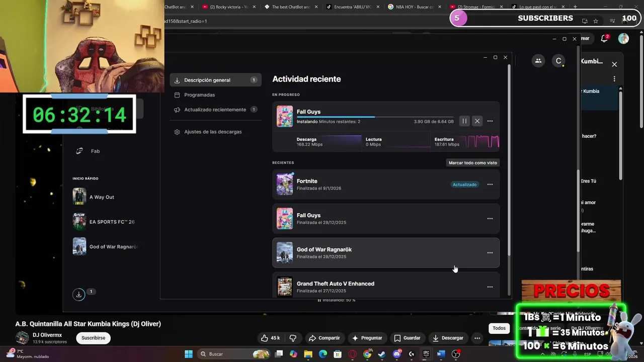
Task: Open Word from taskbar
Action: [441, 354]
